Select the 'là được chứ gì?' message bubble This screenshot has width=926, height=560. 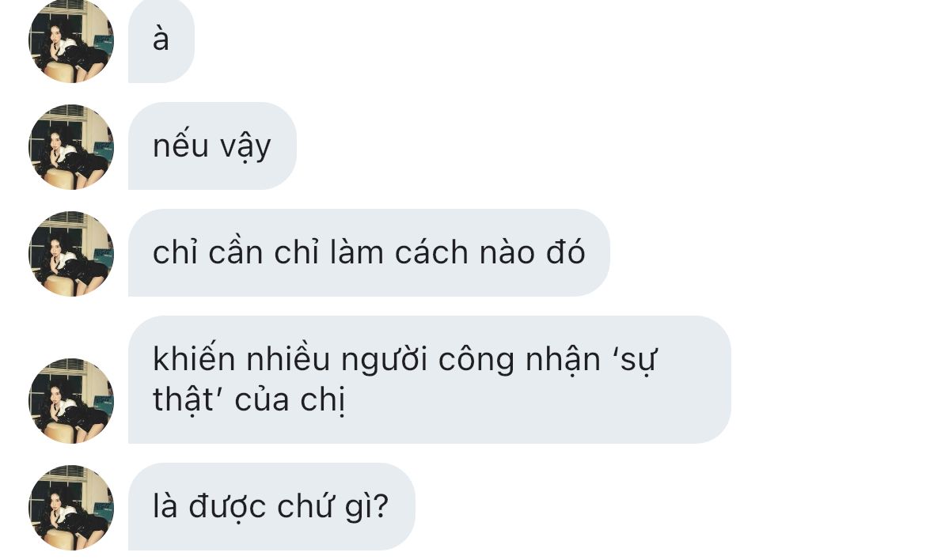tap(271, 506)
